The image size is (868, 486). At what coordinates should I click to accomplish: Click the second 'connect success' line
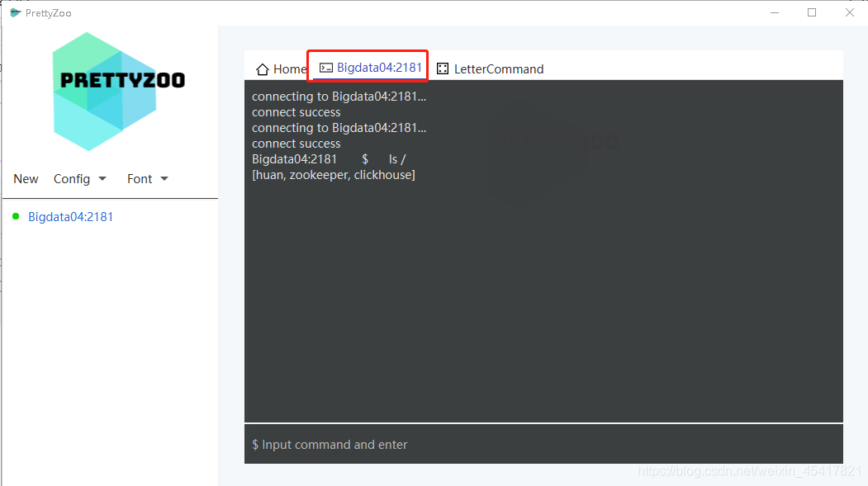click(x=296, y=144)
